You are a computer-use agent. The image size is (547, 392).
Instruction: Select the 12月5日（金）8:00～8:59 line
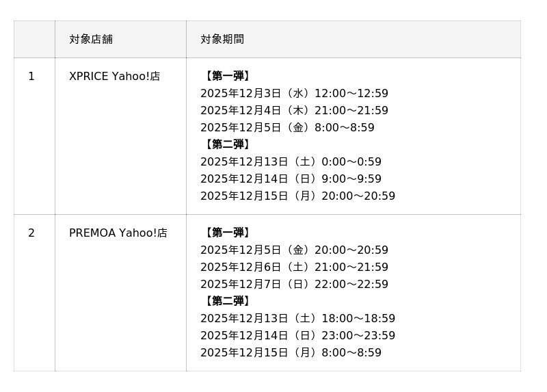[287, 128]
